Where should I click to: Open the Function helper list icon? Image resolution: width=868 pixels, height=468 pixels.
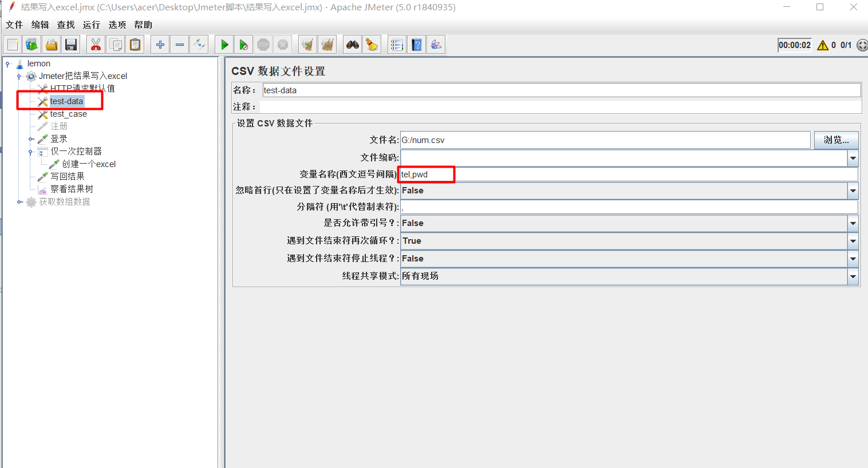click(x=397, y=45)
